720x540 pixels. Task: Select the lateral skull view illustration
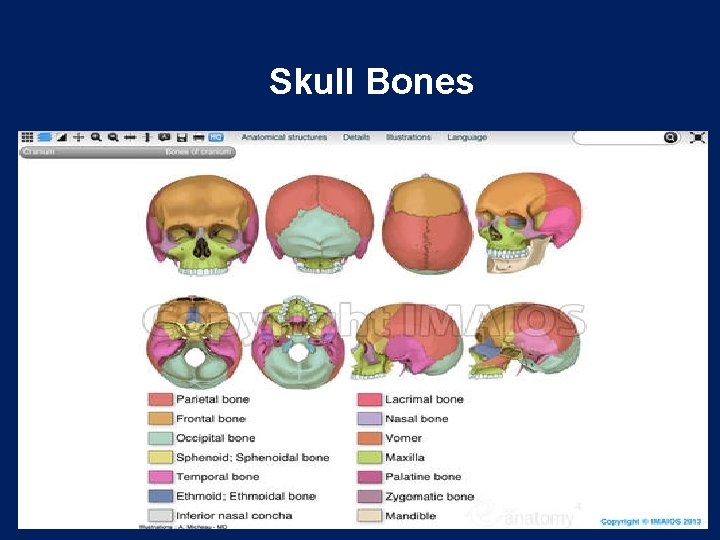click(408, 341)
